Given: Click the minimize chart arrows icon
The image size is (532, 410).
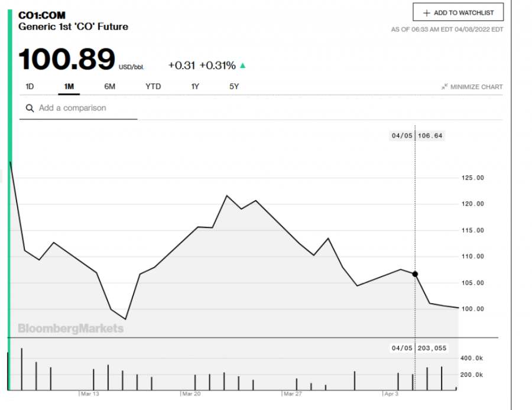Looking at the screenshot, I should 445,87.
